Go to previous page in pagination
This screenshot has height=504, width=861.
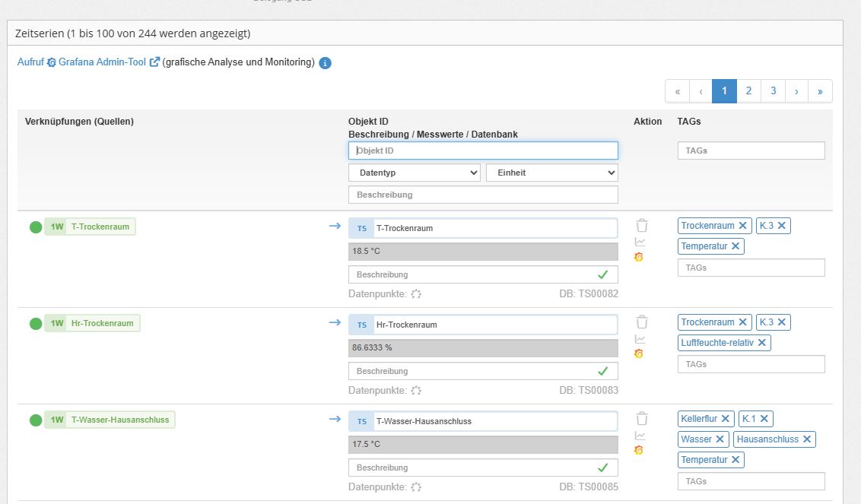point(701,91)
